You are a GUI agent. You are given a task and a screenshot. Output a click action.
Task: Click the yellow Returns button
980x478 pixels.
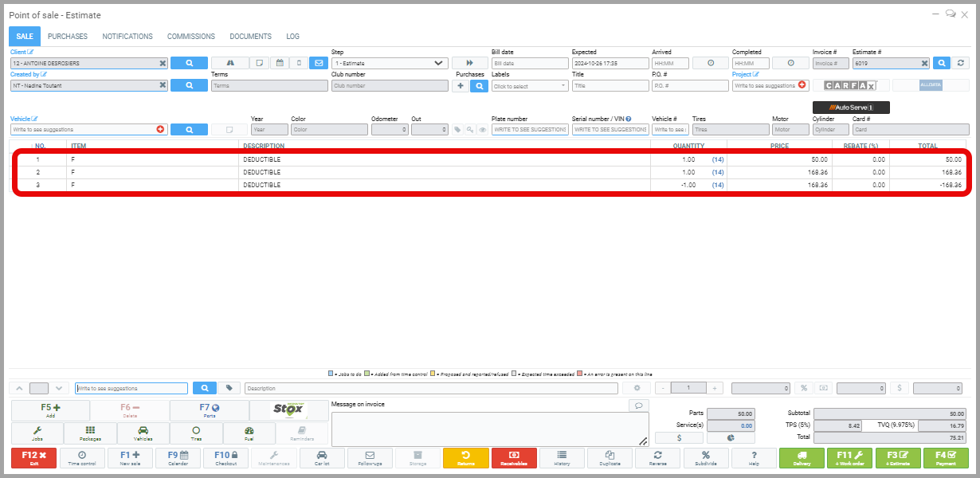point(465,458)
